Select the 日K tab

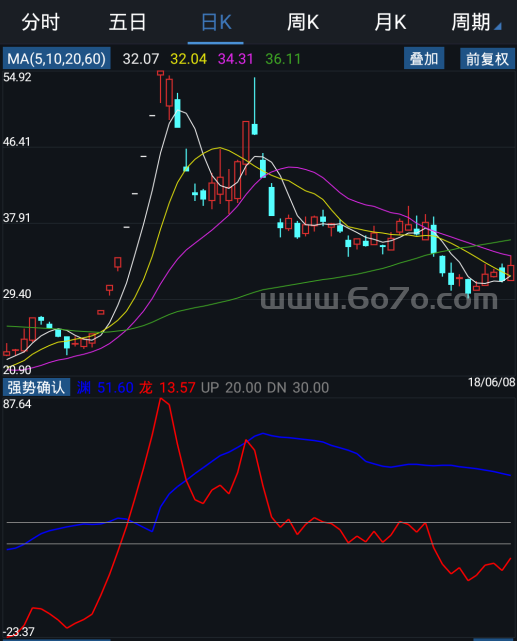(216, 22)
